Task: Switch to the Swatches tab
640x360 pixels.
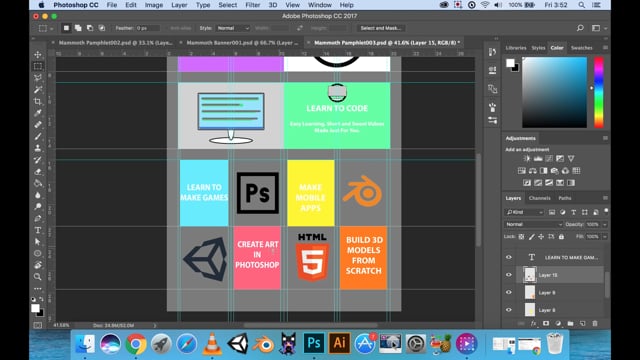Action: coord(581,48)
